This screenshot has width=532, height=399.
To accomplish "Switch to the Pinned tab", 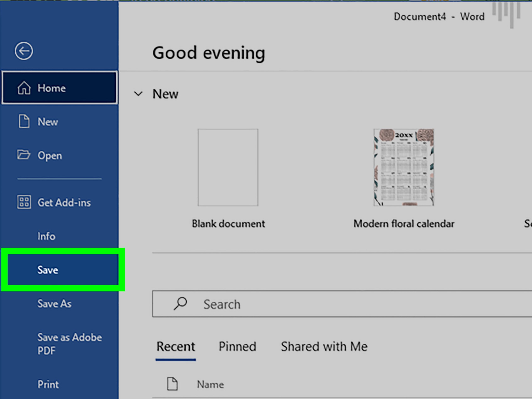I will (237, 347).
